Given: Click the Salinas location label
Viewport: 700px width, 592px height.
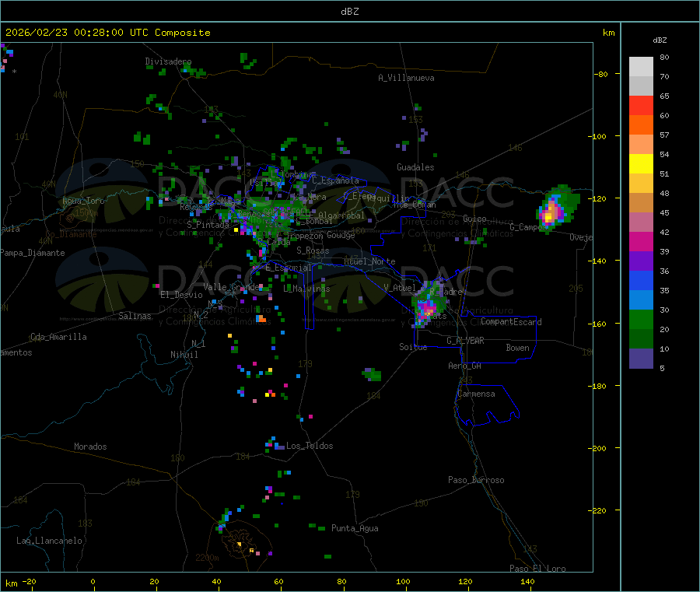Looking at the screenshot, I should point(135,316).
